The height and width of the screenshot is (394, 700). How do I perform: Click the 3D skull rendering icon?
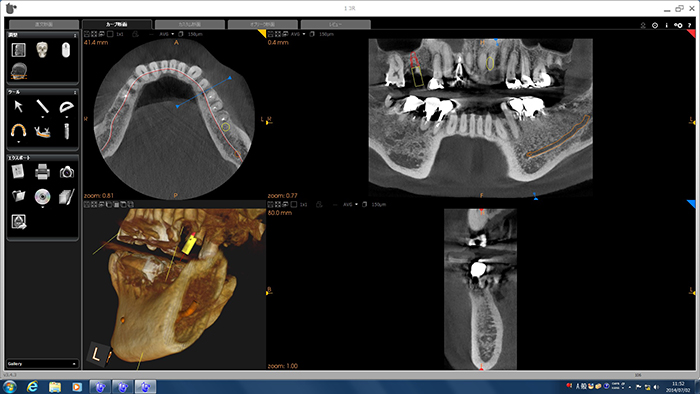pyautogui.click(x=42, y=50)
